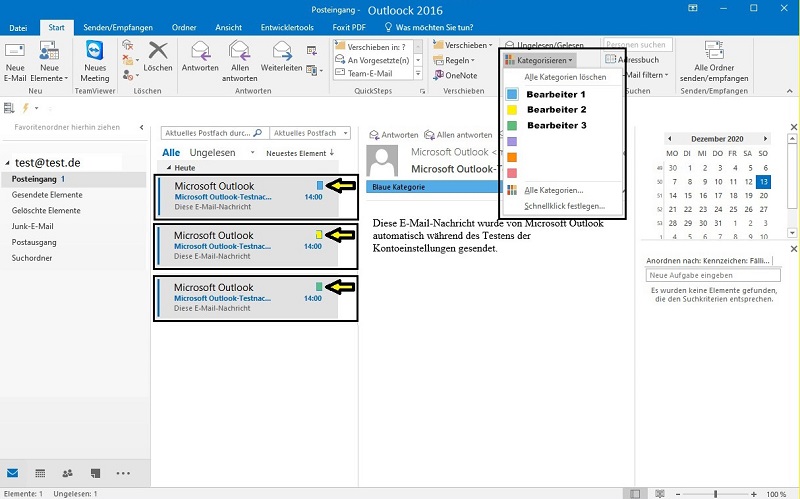Open ribbon display options in title bar
800x499 pixels.
[x=692, y=8]
